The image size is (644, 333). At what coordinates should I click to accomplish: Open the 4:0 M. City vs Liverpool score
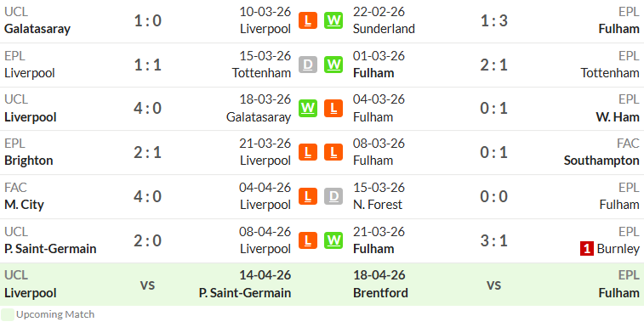(x=148, y=196)
